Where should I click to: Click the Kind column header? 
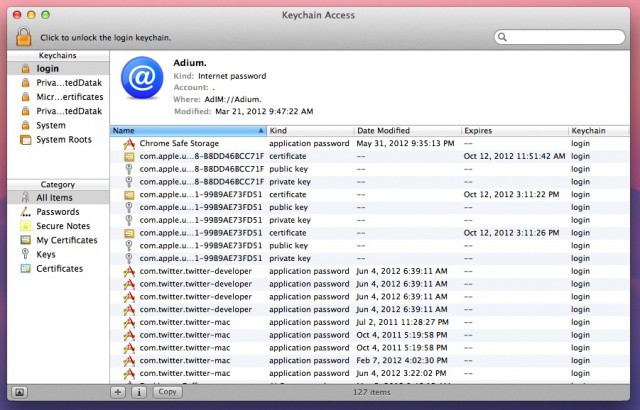(x=310, y=131)
